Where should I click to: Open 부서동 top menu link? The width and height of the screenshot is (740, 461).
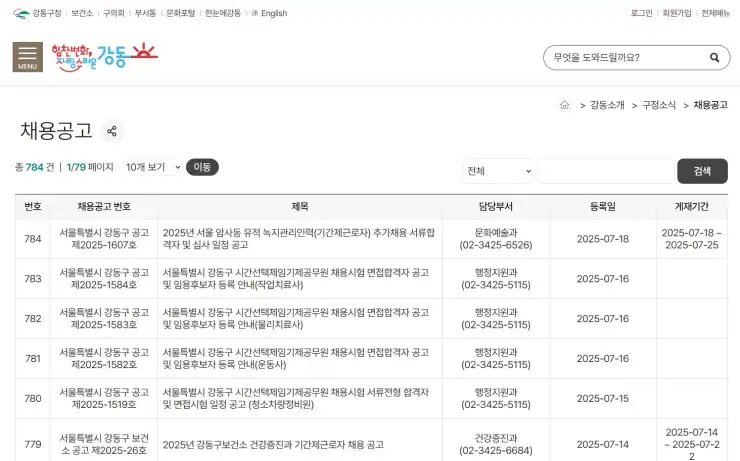[x=145, y=13]
